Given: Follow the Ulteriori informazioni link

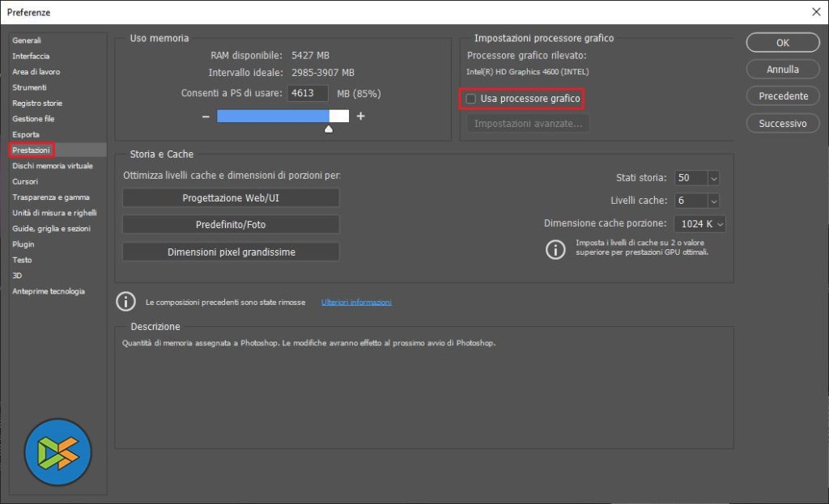Looking at the screenshot, I should 356,302.
